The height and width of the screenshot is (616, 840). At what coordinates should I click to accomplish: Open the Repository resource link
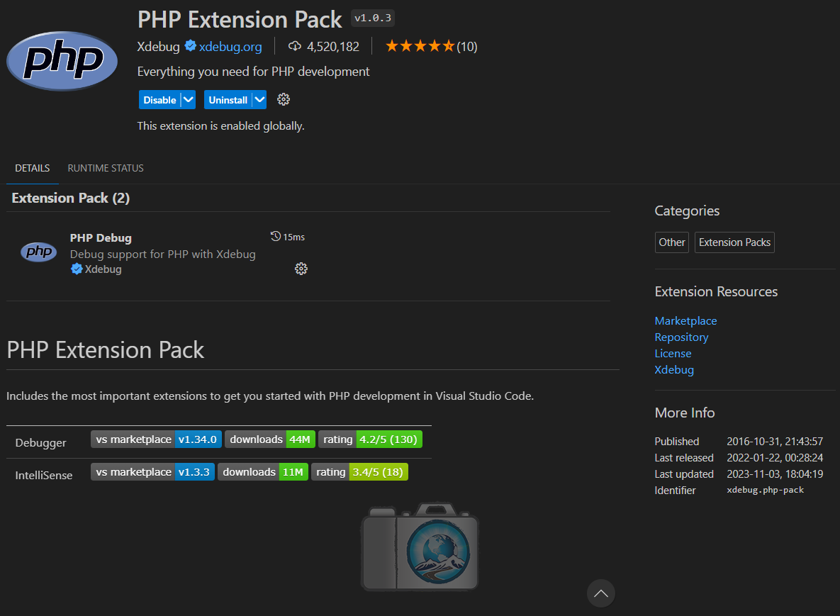pyautogui.click(x=681, y=337)
